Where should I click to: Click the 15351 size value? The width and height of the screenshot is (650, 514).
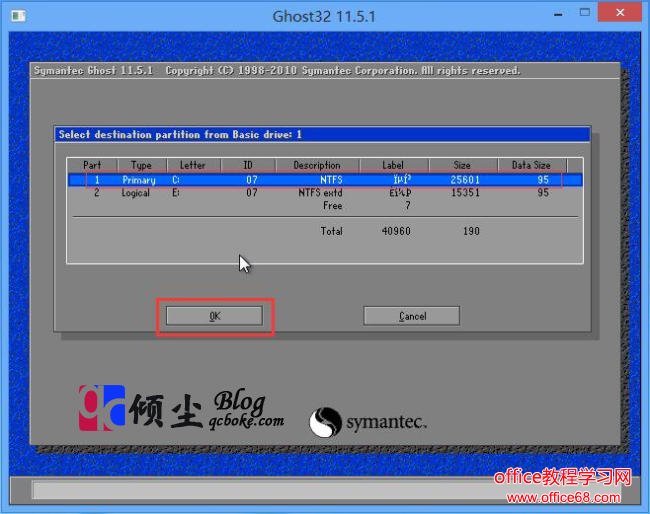pyautogui.click(x=465, y=193)
